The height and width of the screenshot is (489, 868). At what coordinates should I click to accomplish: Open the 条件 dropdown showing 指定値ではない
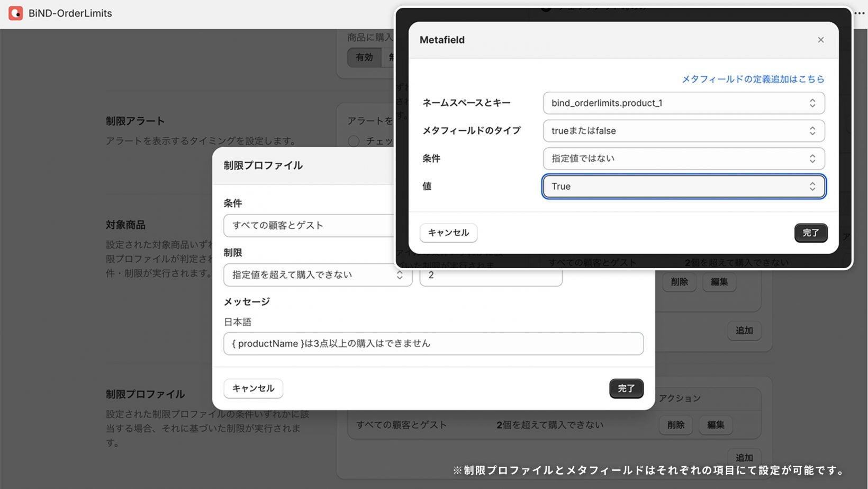click(x=683, y=158)
